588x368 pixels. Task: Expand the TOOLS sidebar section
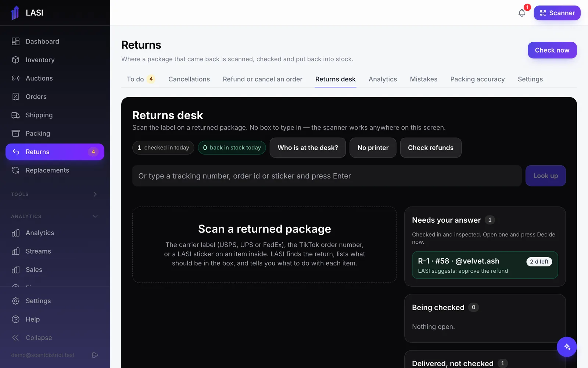click(55, 194)
